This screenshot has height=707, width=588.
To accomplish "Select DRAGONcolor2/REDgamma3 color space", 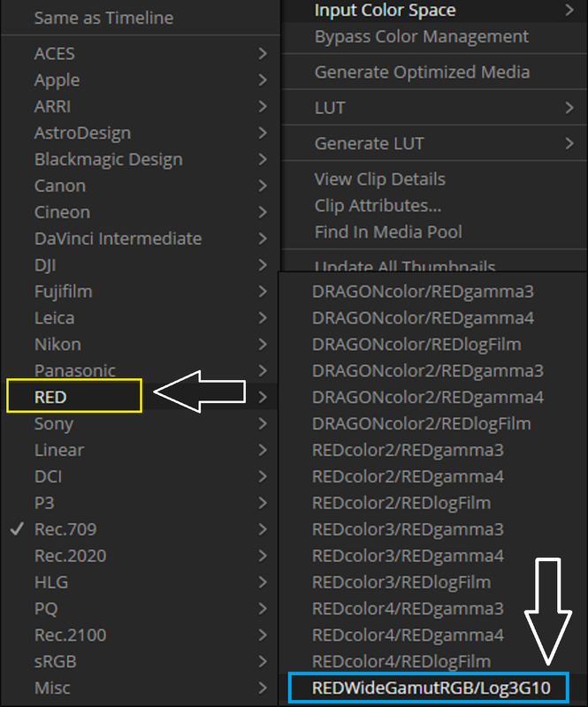I will point(432,370).
